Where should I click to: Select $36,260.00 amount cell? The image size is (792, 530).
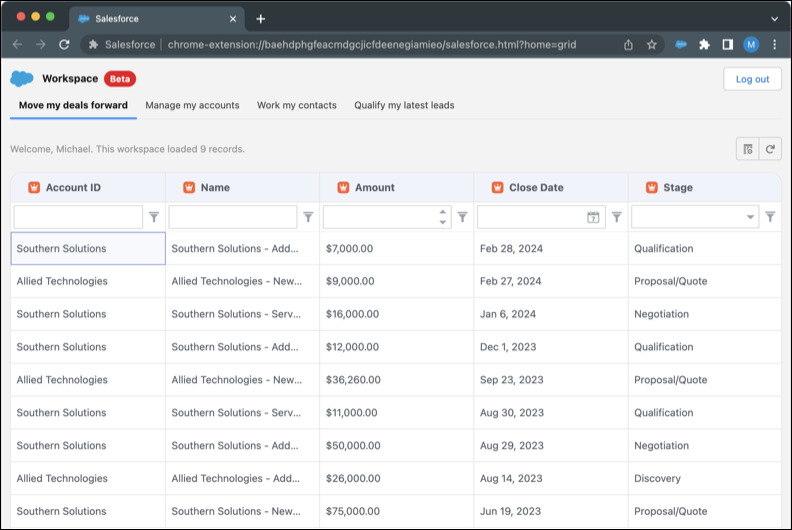(397, 380)
